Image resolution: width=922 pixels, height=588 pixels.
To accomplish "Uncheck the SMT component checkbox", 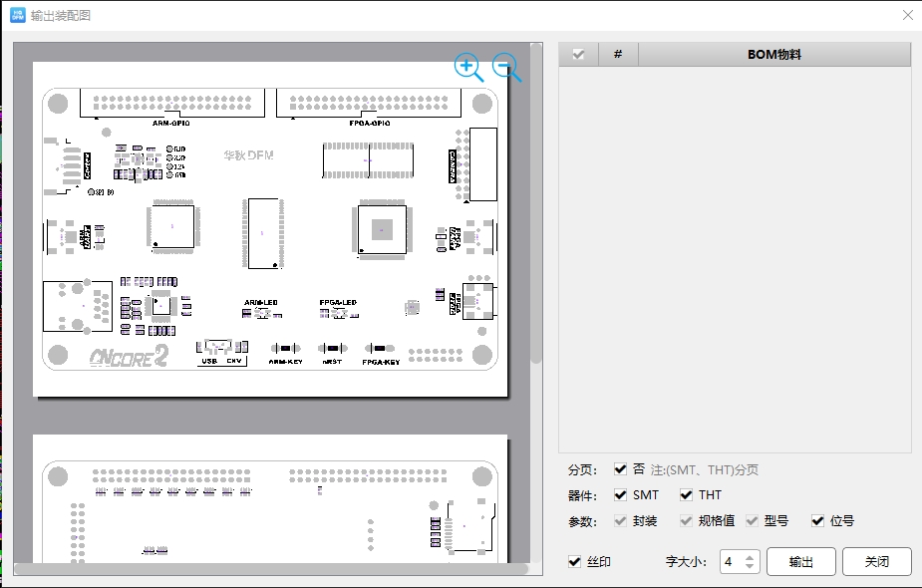I will point(621,495).
